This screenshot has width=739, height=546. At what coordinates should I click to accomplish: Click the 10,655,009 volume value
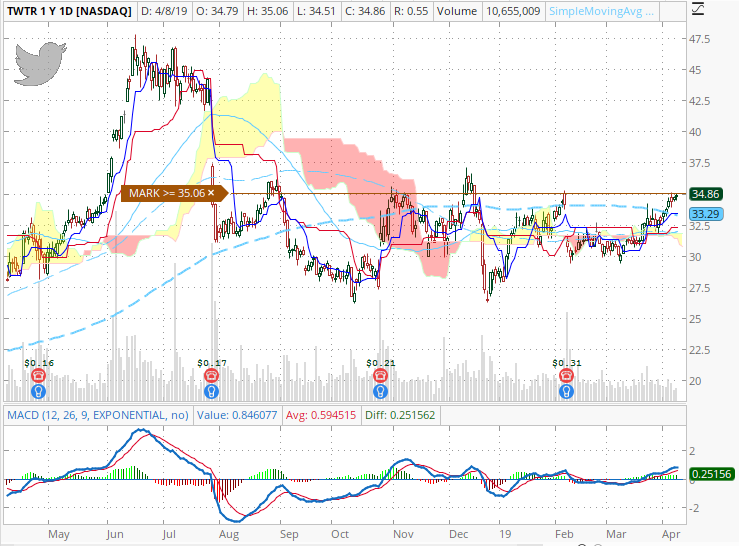point(513,11)
